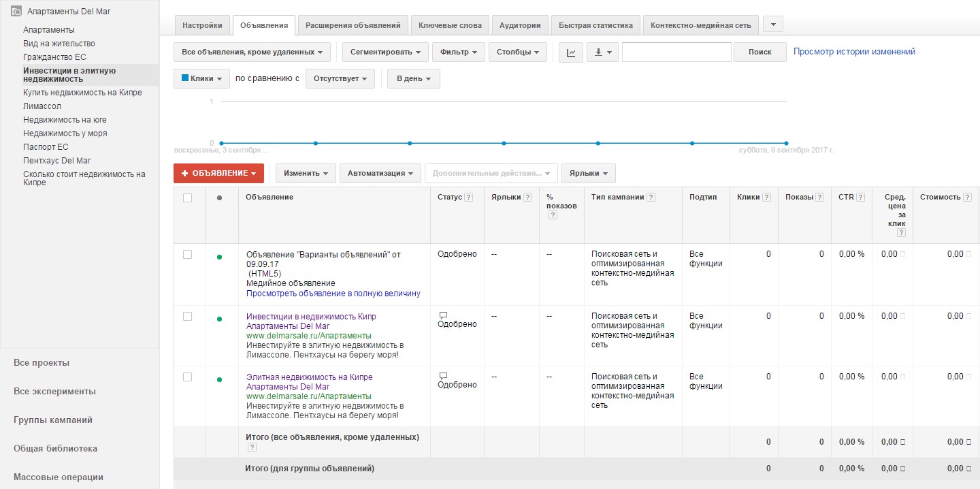The width and height of the screenshot is (980, 489).
Task: Tick checkbox for Элитная недвижимость на Кипре ad
Action: 188,377
